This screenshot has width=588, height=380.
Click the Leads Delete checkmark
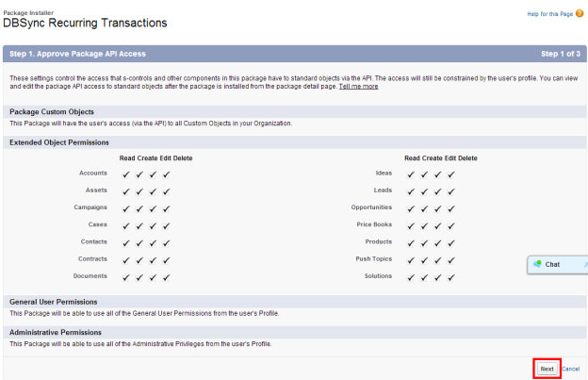(451, 191)
